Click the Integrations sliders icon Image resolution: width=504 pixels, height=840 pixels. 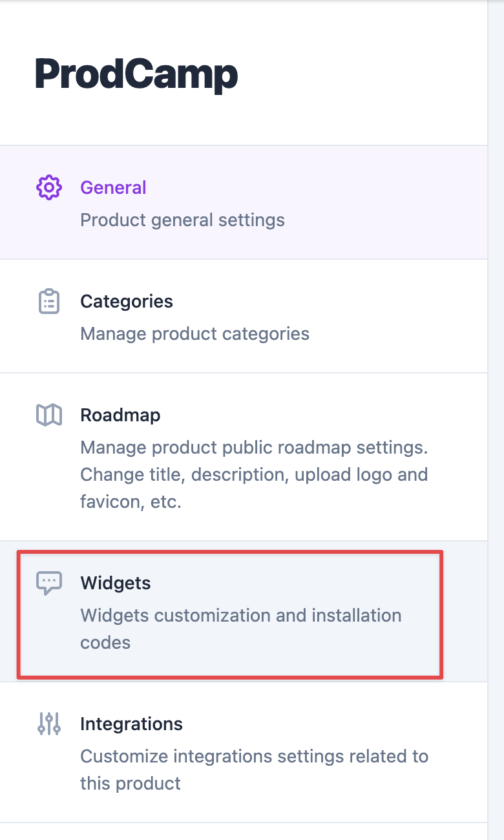pos(49,724)
